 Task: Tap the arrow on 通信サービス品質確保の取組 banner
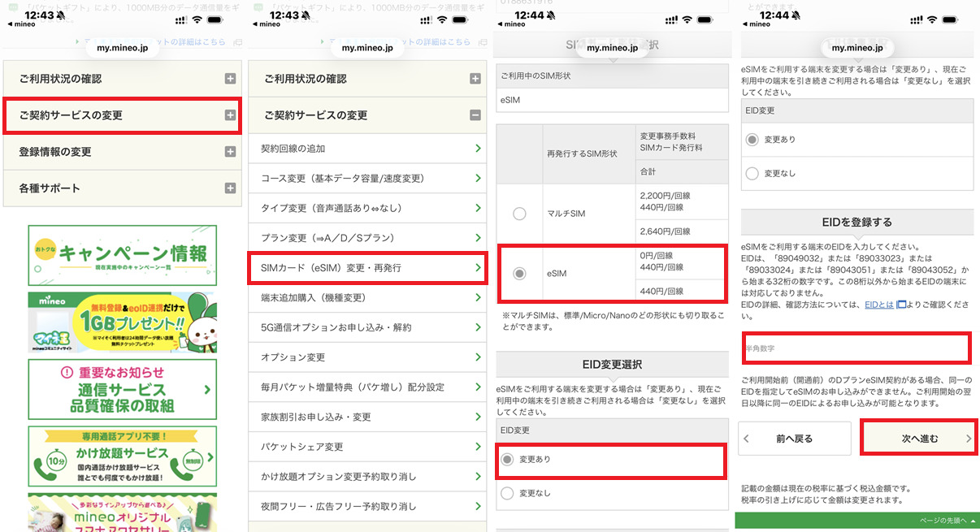click(209, 391)
